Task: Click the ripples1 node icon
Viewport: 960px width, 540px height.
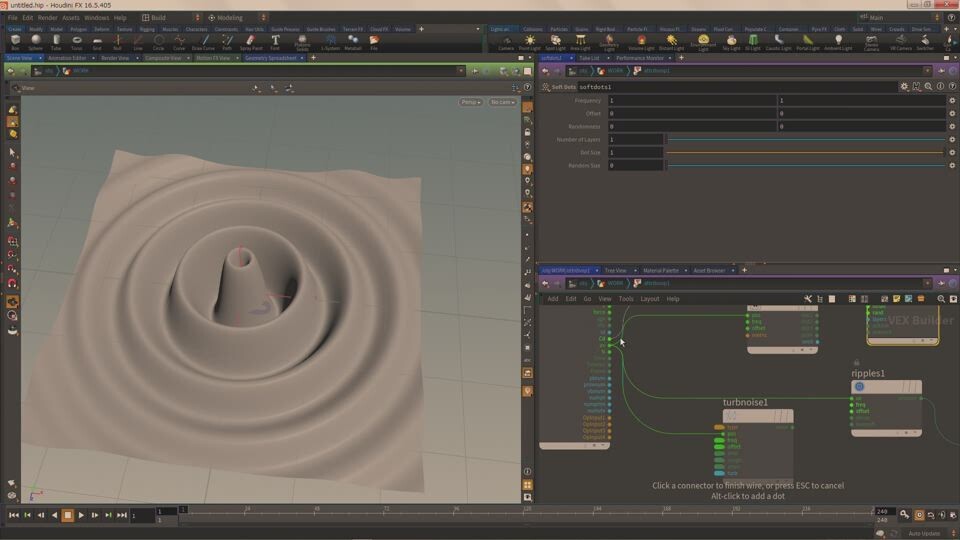Action: tap(859, 387)
